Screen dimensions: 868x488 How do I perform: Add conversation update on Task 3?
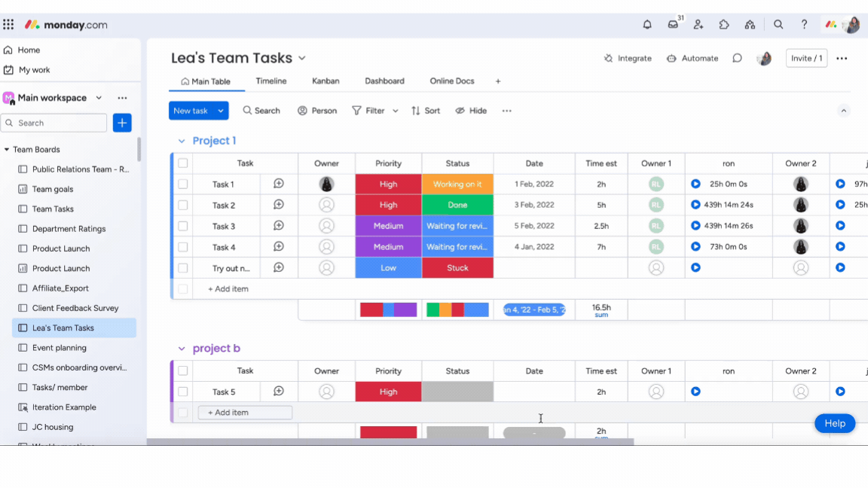pos(279,226)
